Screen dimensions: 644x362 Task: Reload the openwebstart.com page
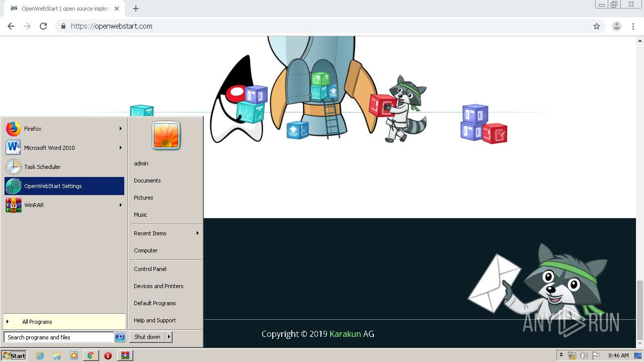[x=43, y=26]
